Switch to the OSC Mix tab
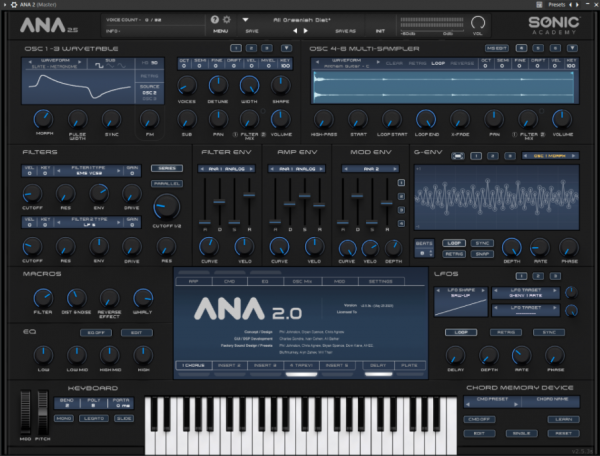600x456 pixels. click(302, 282)
